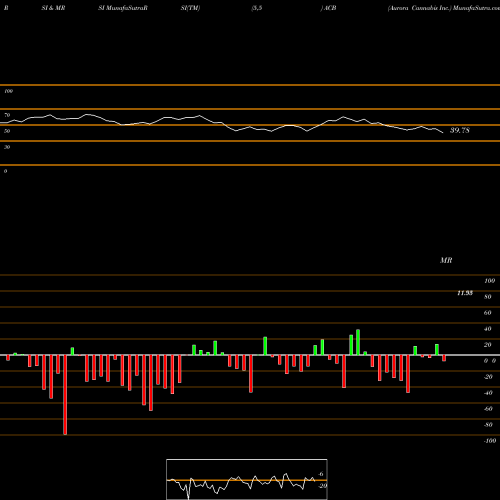Click the RSI axis label 70
Image resolution: width=500 pixels, height=500 pixels.
coord(7,115)
